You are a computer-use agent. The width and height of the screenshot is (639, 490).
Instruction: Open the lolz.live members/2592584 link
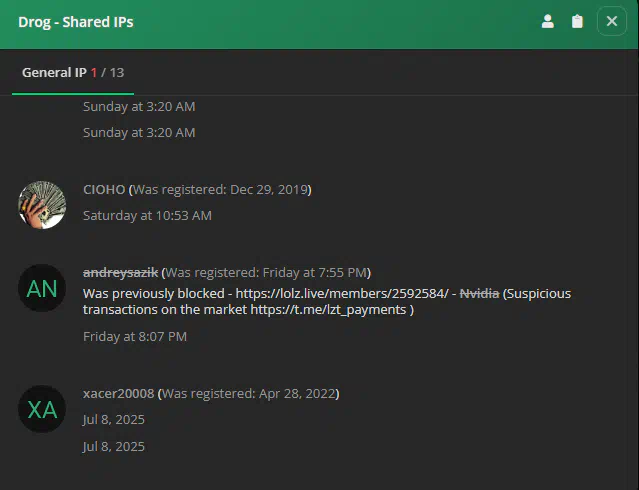(342, 294)
